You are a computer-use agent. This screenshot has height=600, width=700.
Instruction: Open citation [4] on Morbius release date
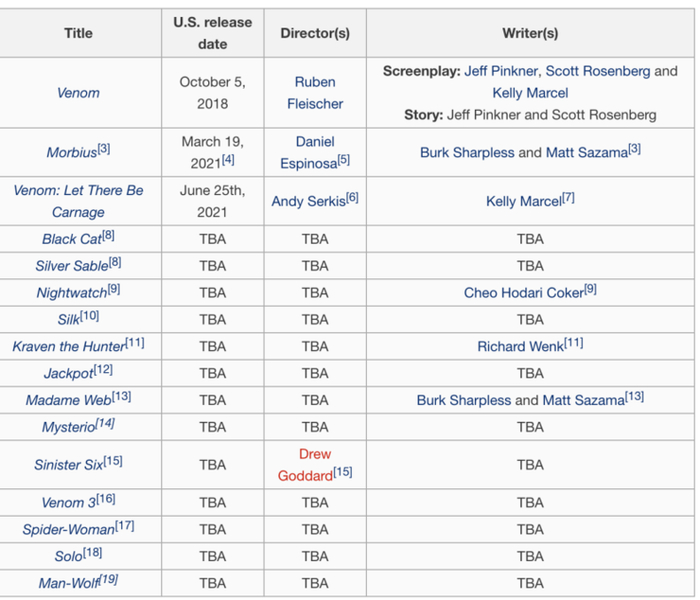[x=228, y=159]
